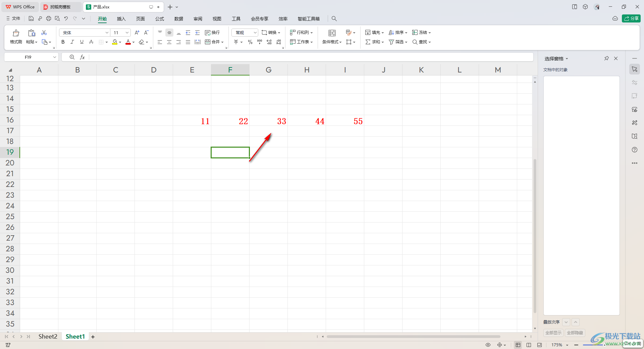Click thousands separator icon
The image size is (644, 349).
point(260,42)
